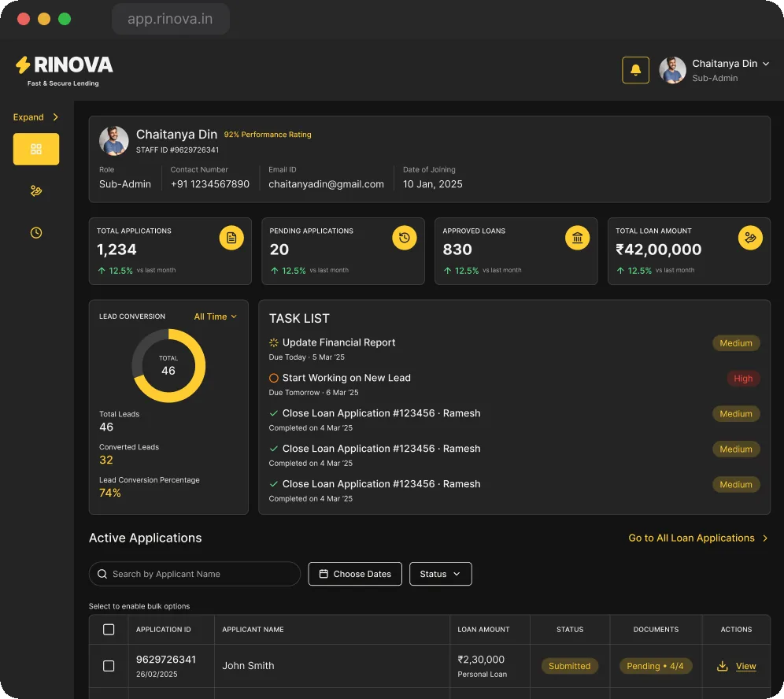784x699 pixels.
Task: Click the John Smith applicant name
Action: click(248, 666)
